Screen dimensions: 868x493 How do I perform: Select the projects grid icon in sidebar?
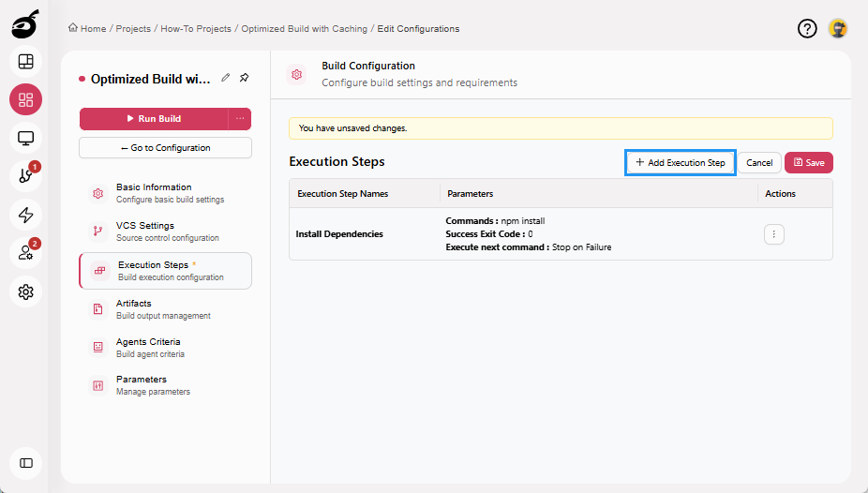tap(25, 99)
